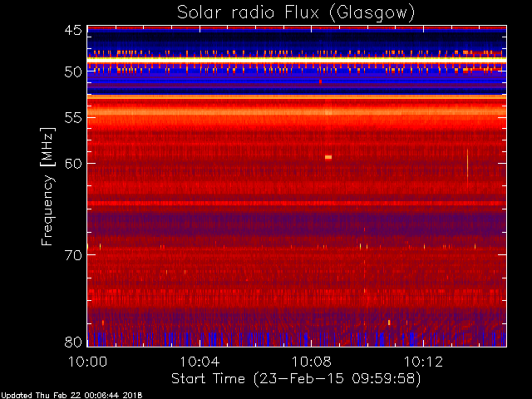Screen dimensions: 532x399
Task: Click the 'Start Time (23-Feb-15 09:59:58)' axis title
Action: 296,379
